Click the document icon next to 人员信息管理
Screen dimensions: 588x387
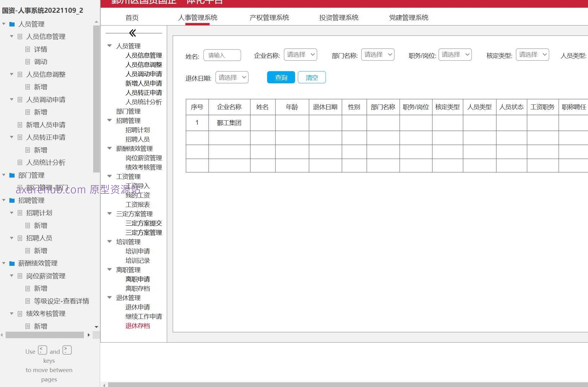pyautogui.click(x=20, y=36)
